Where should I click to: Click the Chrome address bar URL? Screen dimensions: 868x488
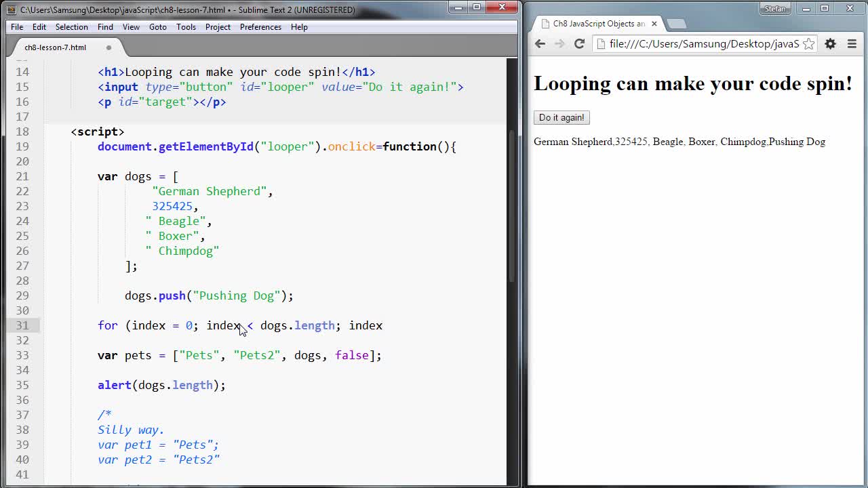click(704, 43)
